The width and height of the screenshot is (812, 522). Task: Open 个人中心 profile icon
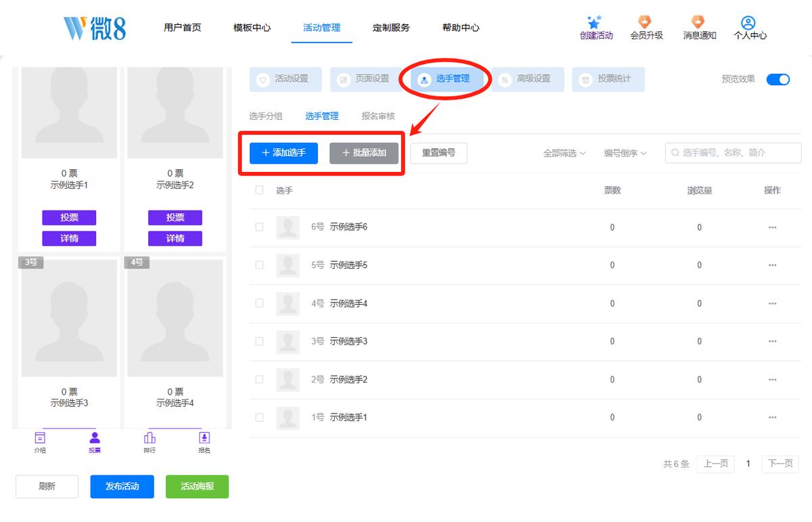click(x=748, y=22)
